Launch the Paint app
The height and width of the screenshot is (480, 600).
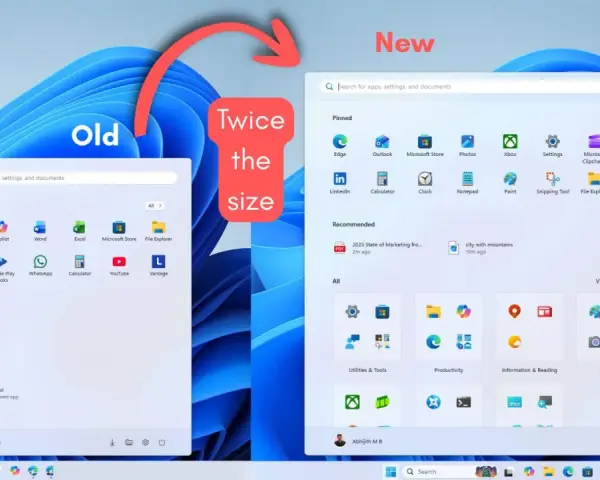click(510, 183)
